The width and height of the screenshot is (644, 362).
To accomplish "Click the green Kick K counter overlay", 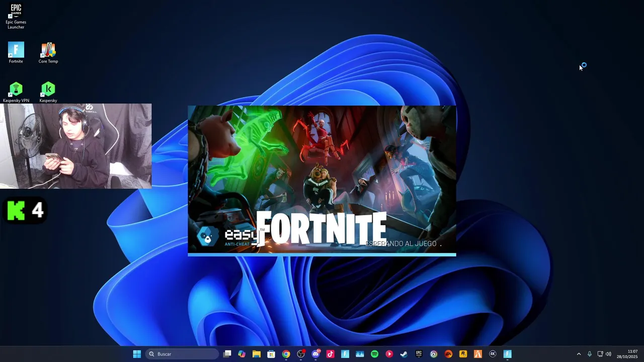I will [x=26, y=210].
